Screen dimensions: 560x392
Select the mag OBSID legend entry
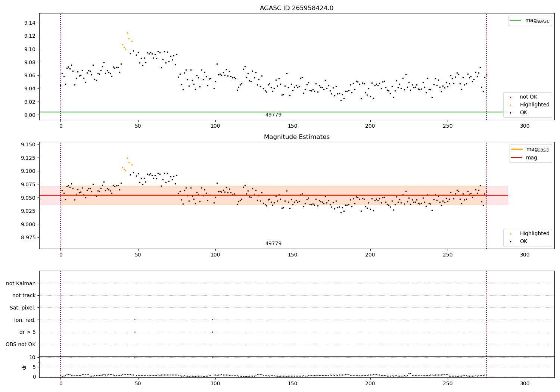(531, 149)
